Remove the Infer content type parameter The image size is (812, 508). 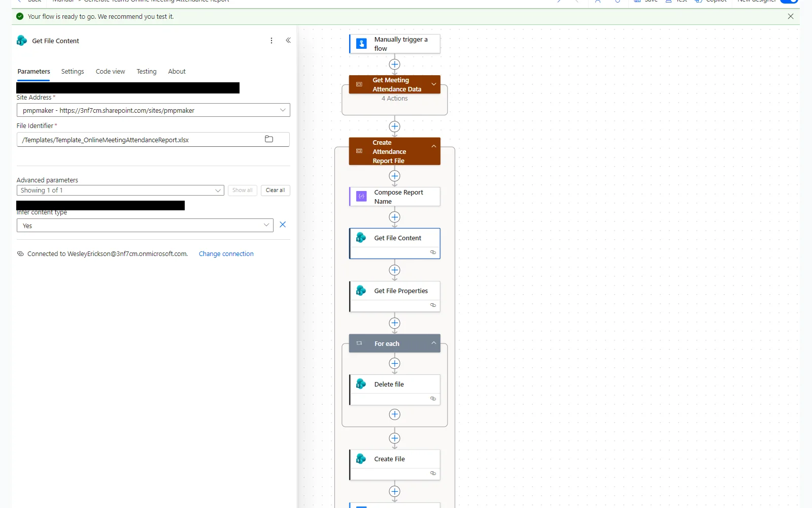point(283,225)
